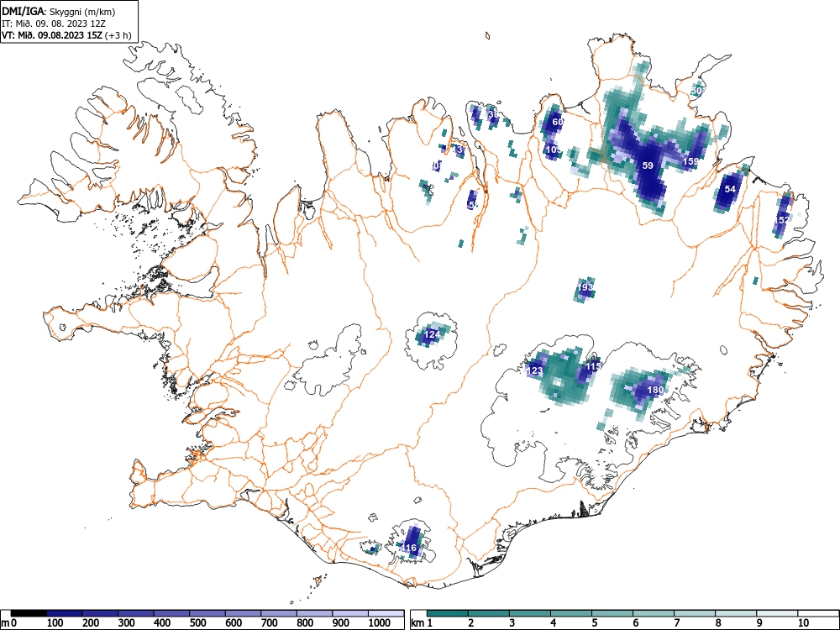Click the visibility value 115 on the map
Screen dimensions: 840x630
tap(594, 366)
